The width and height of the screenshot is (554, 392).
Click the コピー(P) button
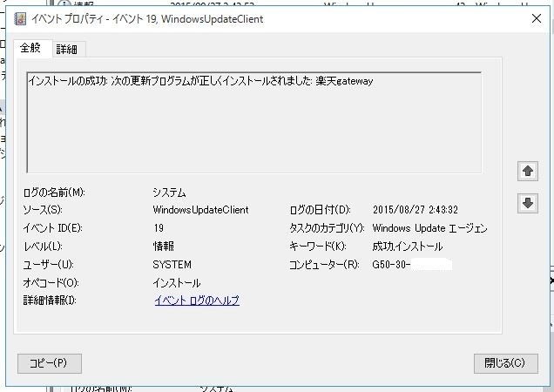point(49,363)
